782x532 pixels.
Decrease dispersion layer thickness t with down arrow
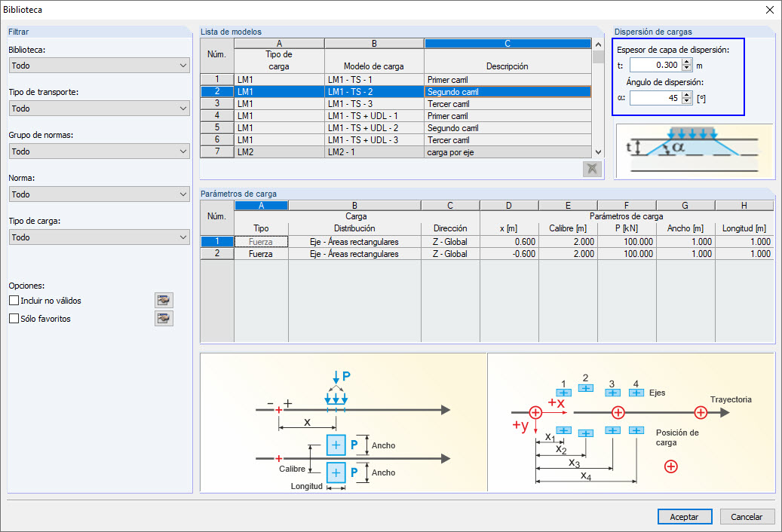687,69
